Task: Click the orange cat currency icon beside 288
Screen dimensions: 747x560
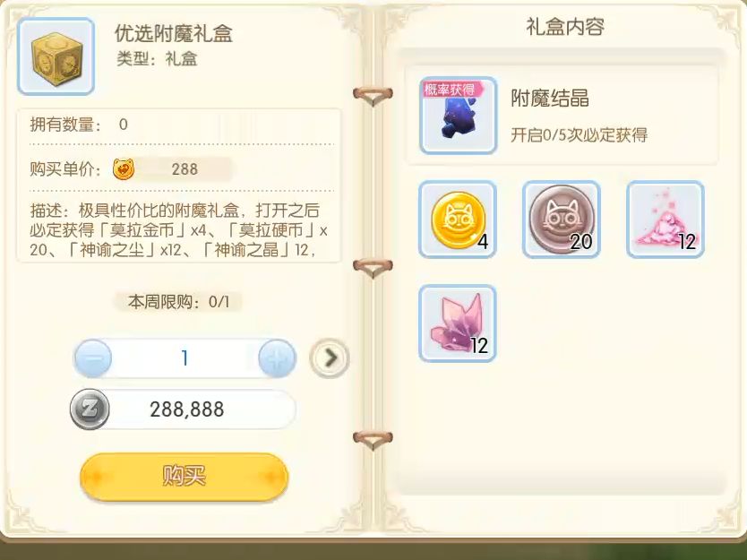Action: [x=124, y=169]
